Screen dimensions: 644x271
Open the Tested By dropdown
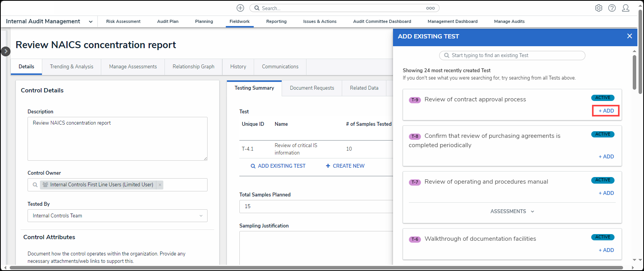click(x=117, y=216)
